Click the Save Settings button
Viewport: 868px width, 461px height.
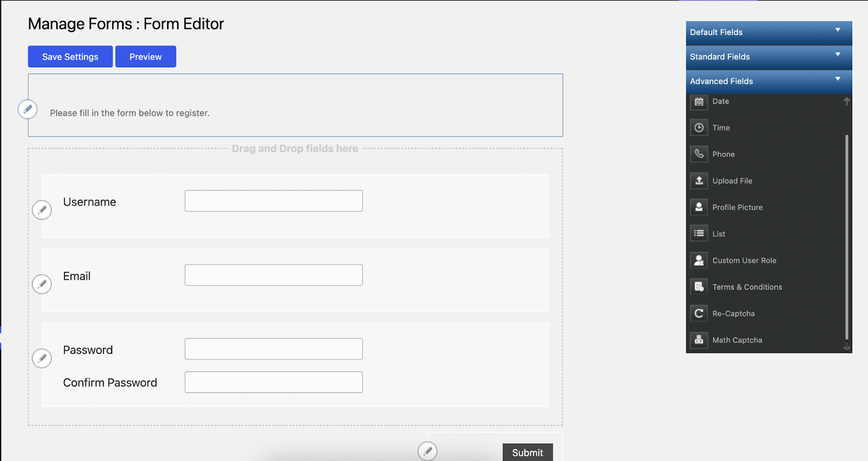click(71, 56)
